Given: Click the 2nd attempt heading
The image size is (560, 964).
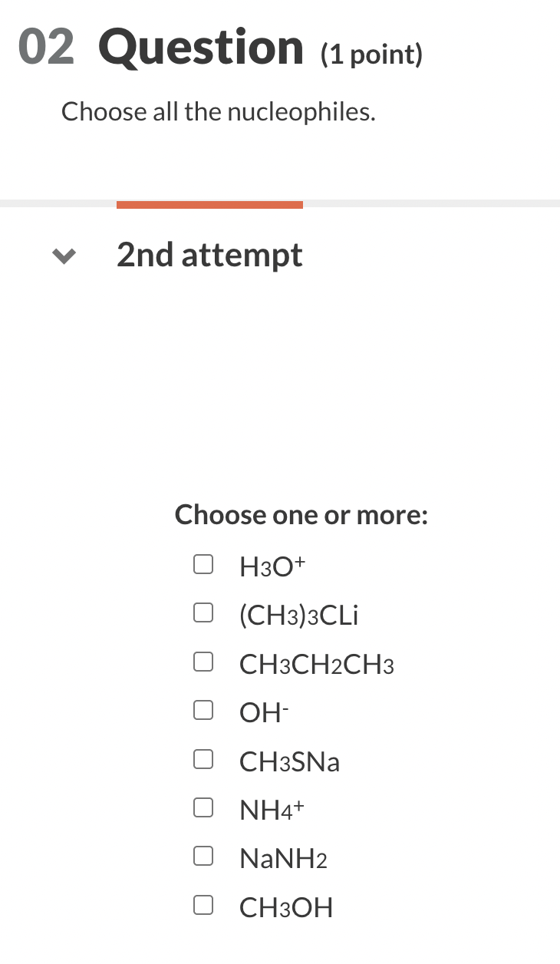Looking at the screenshot, I should 209,255.
